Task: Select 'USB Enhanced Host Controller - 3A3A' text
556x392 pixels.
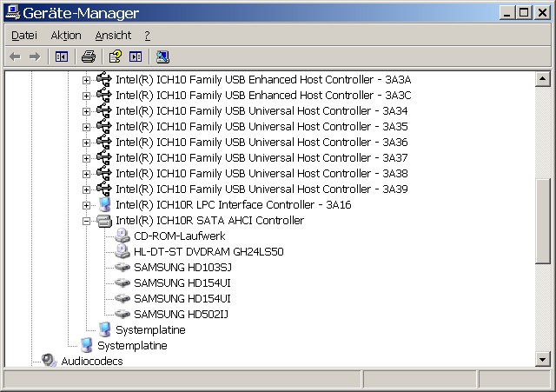Action: click(263, 79)
